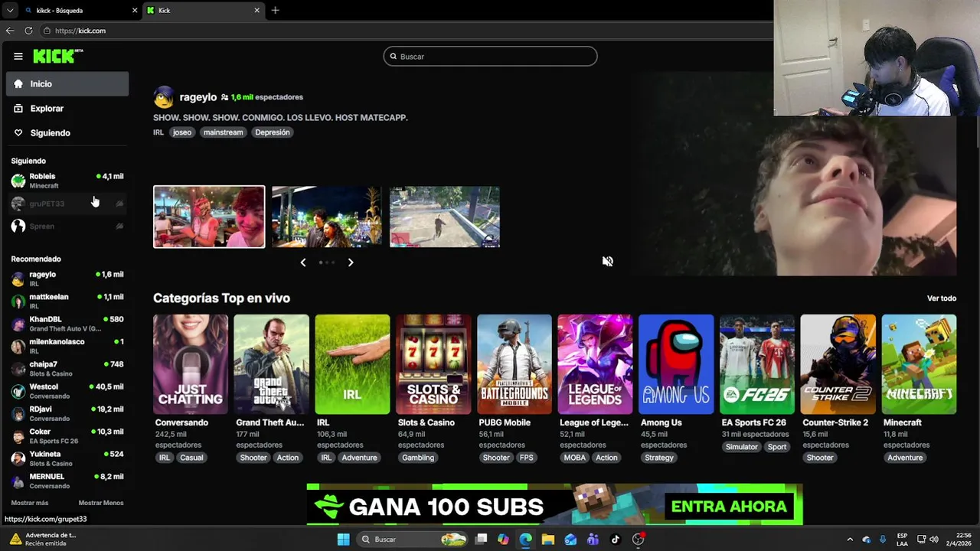Select the Depresión tag
The image size is (980, 551).
point(273,132)
